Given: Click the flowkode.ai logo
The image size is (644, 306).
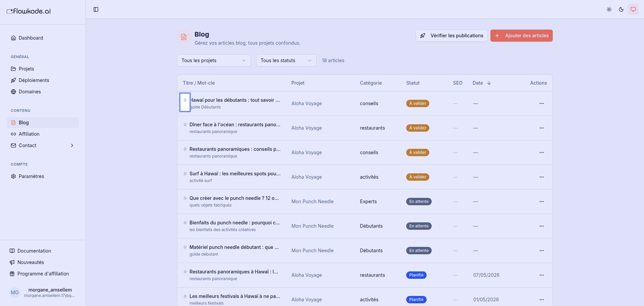Looking at the screenshot, I should 29,11.
